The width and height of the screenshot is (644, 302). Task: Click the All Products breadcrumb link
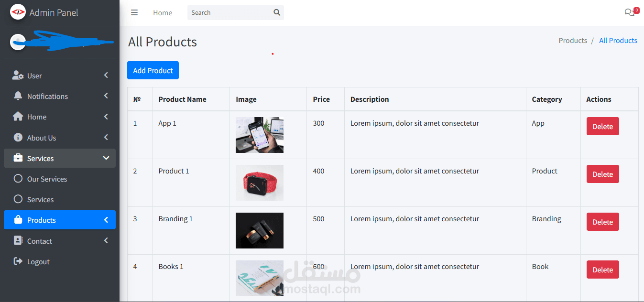coord(618,41)
